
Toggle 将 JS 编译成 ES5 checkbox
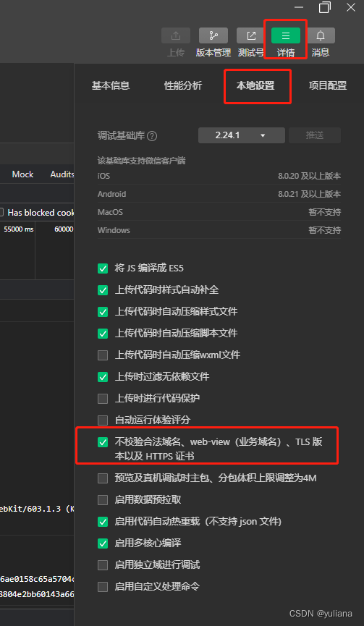(103, 268)
